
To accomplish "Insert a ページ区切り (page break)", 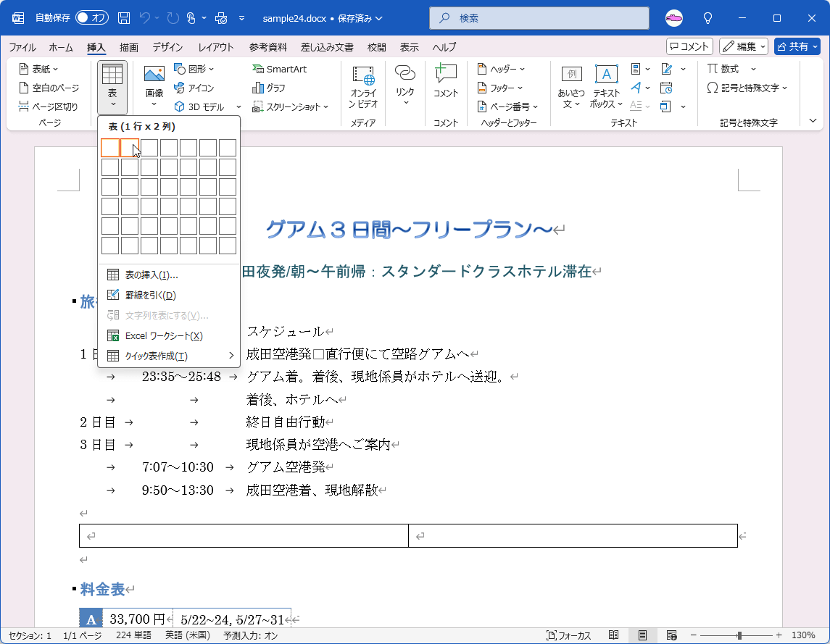I will [48, 106].
